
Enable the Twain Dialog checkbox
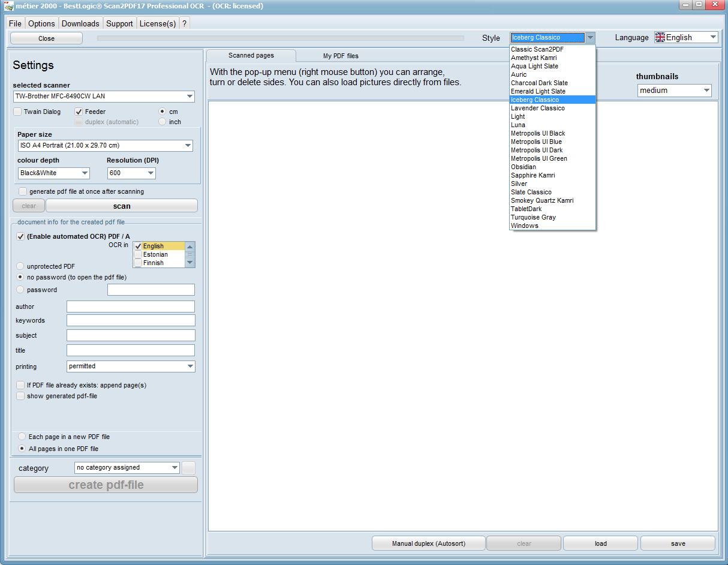tap(18, 112)
